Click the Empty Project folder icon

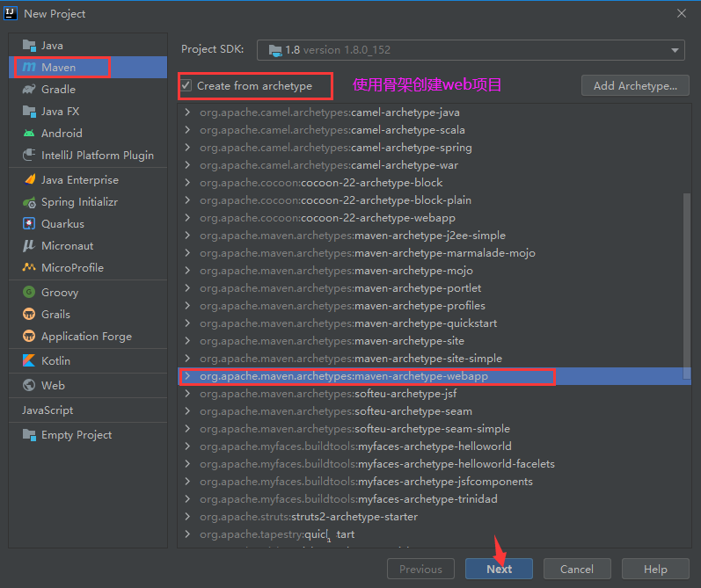coord(29,435)
